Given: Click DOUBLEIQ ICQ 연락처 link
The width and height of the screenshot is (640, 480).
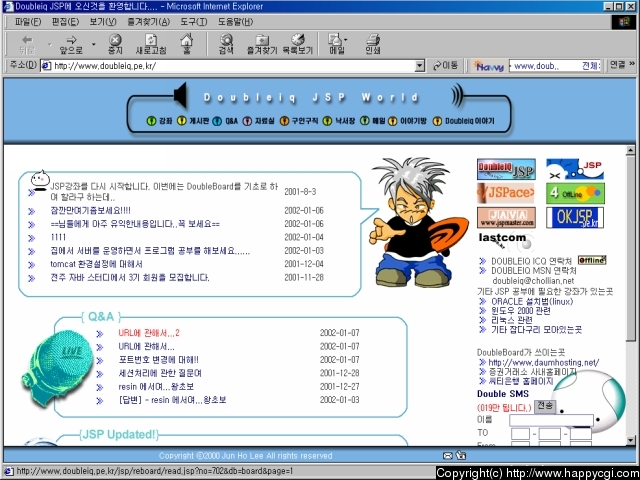Looking at the screenshot, I should coord(531,261).
